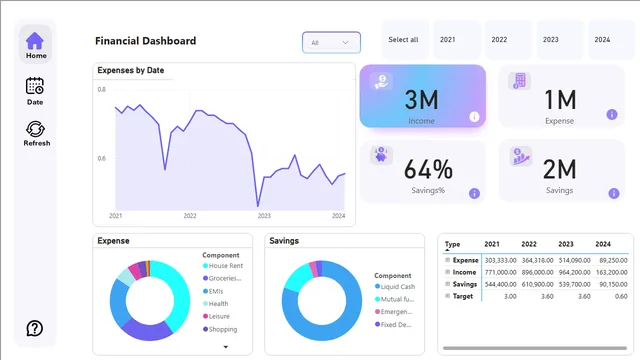Expand more Expense legend components arrow

coord(225,347)
